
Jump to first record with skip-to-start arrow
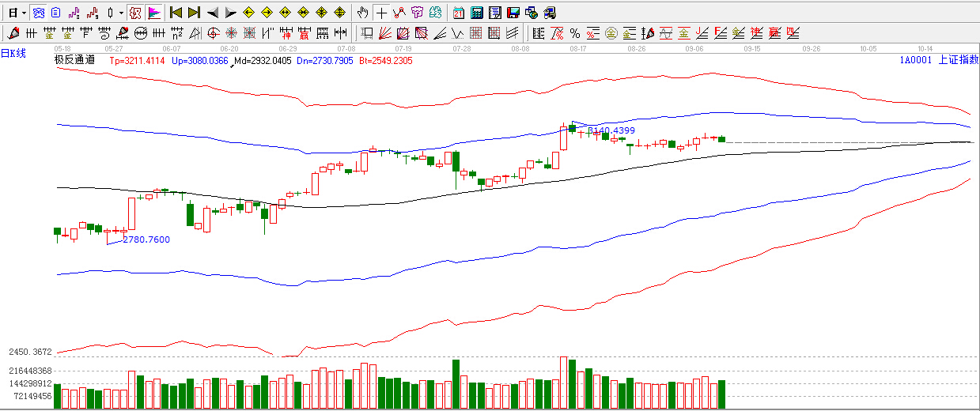point(176,13)
